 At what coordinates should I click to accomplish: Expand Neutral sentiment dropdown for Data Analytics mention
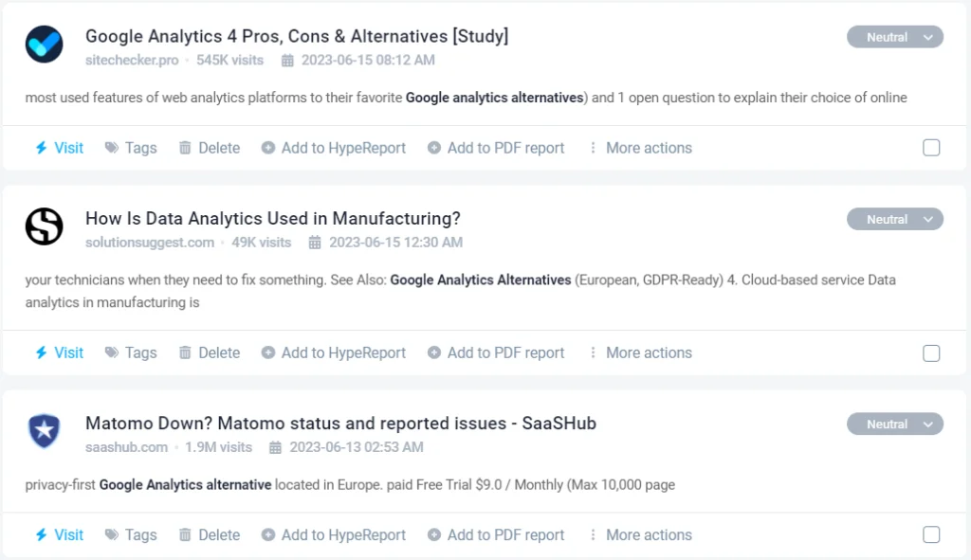894,219
